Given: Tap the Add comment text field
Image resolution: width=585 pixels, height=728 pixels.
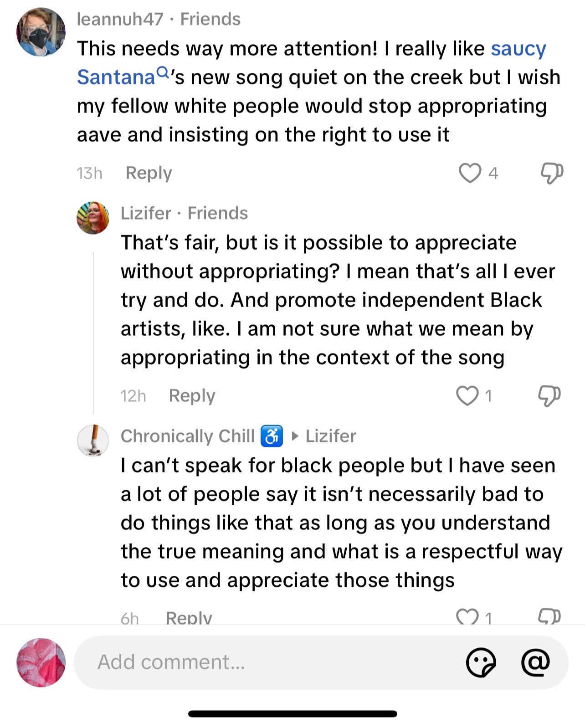Looking at the screenshot, I should pyautogui.click(x=269, y=662).
